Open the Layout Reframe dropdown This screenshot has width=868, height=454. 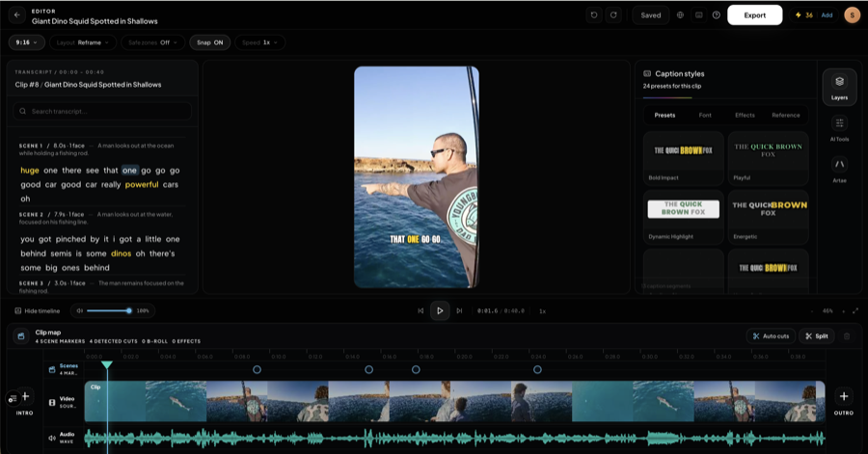click(x=83, y=42)
